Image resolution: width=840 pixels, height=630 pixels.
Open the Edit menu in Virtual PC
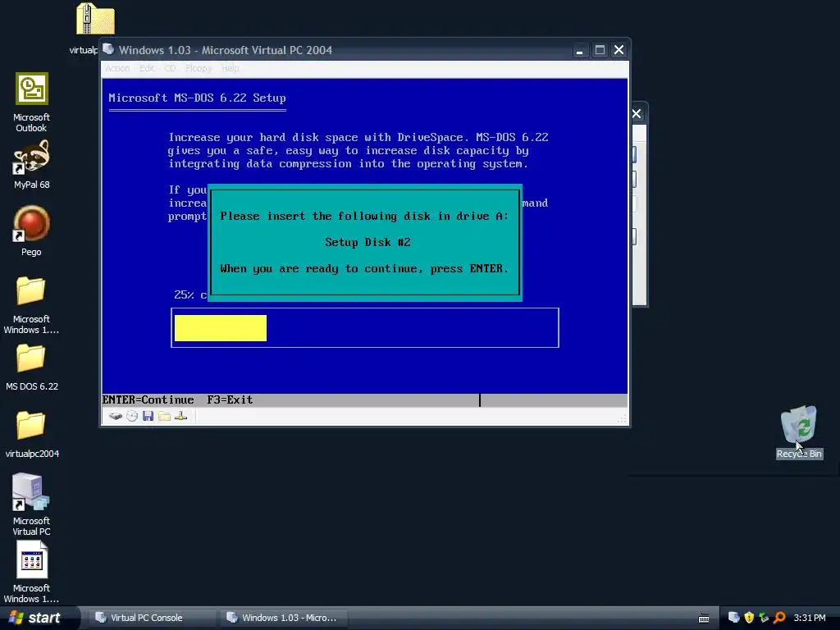(147, 69)
